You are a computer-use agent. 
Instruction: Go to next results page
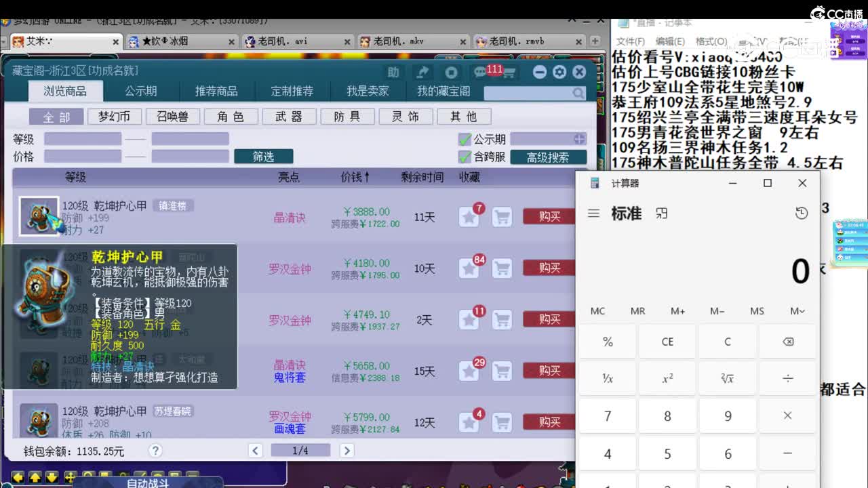347,451
